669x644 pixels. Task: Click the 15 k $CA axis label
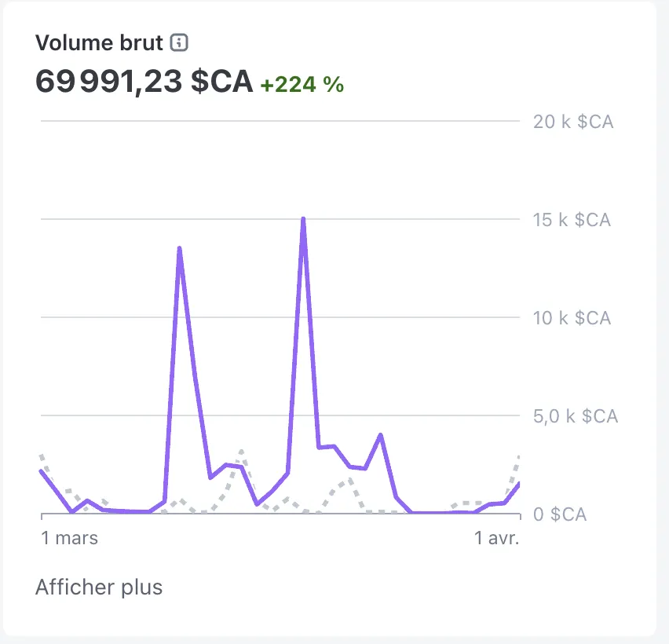[572, 220]
